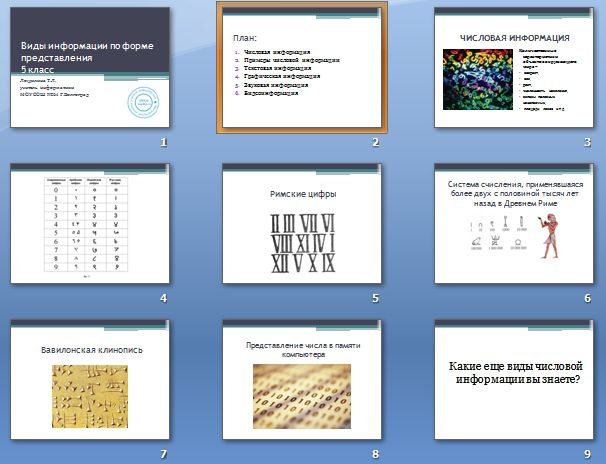Select slide 4 digits table thumbnail
This screenshot has height=464, width=606.
(90, 223)
